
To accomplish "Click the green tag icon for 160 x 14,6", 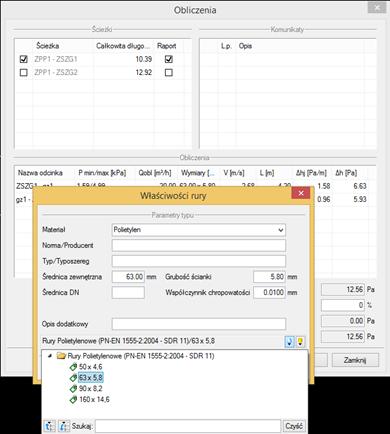I will (73, 399).
